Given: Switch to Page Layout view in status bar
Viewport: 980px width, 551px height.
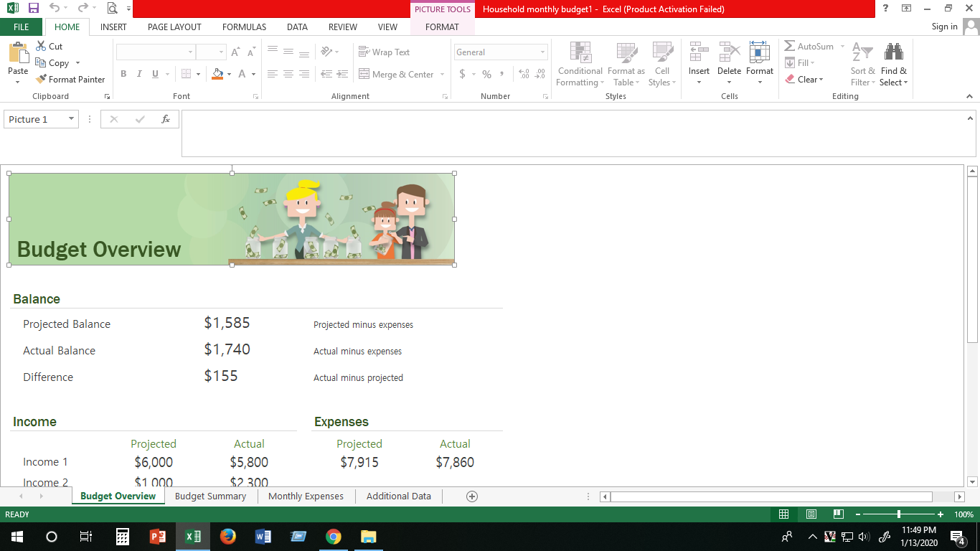Looking at the screenshot, I should pyautogui.click(x=811, y=514).
